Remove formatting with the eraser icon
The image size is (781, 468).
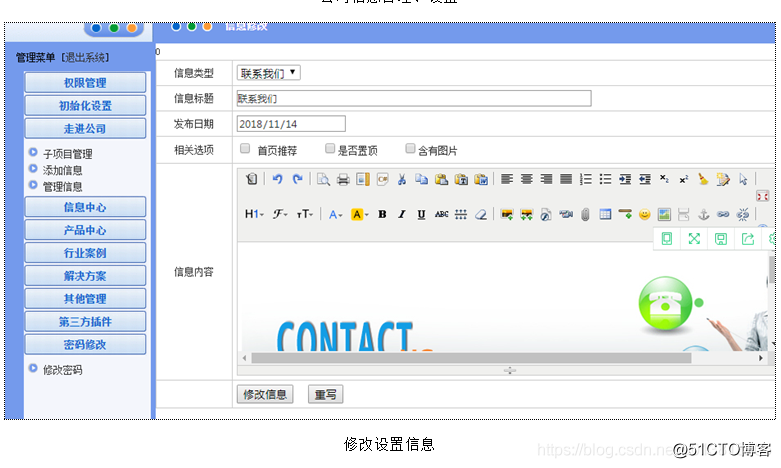[x=481, y=215]
